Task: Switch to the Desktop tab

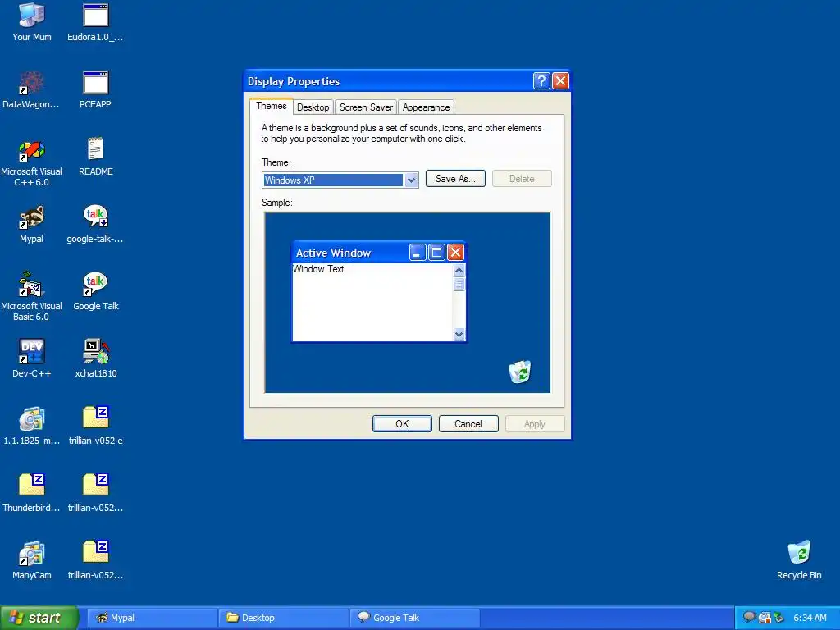Action: (313, 107)
